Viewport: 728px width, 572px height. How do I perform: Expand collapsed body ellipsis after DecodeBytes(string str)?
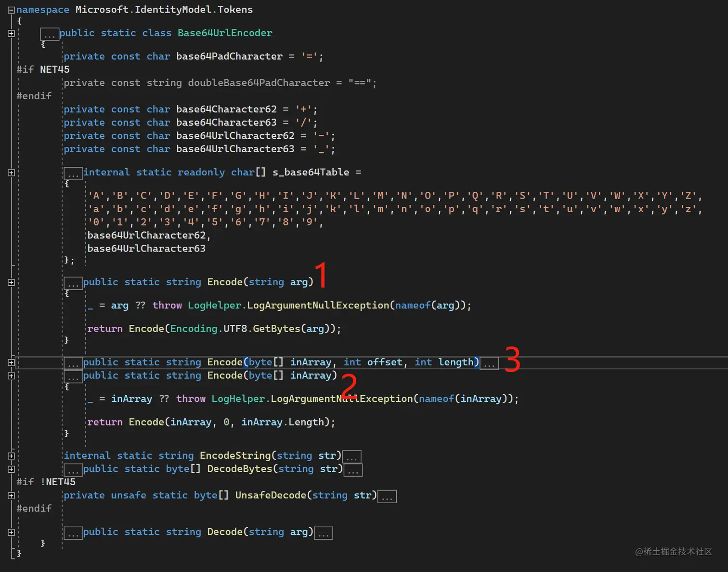[353, 470]
